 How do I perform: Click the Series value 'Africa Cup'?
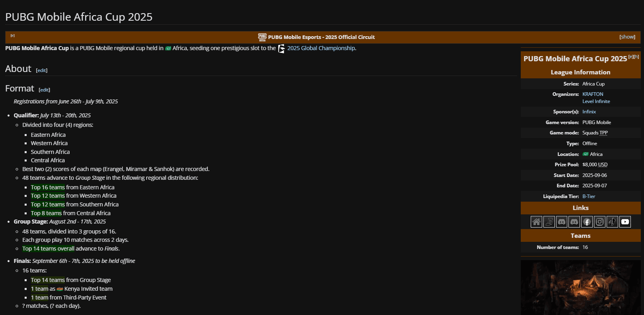click(x=594, y=84)
